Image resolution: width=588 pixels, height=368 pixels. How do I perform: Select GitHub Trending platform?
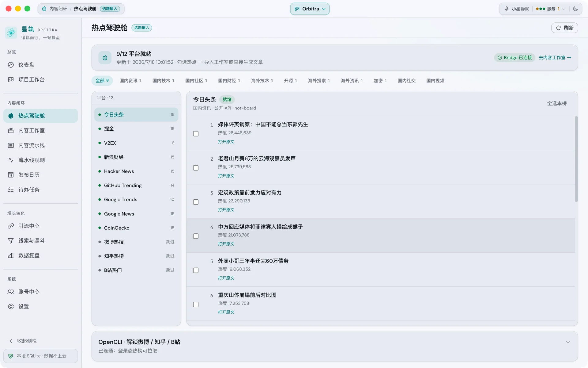[x=136, y=185]
